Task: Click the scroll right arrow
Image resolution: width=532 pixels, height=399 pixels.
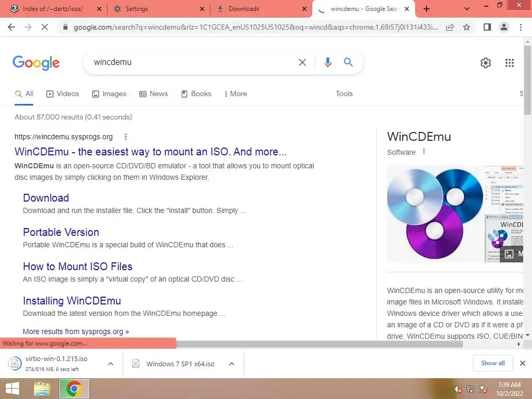Action: 518,344
